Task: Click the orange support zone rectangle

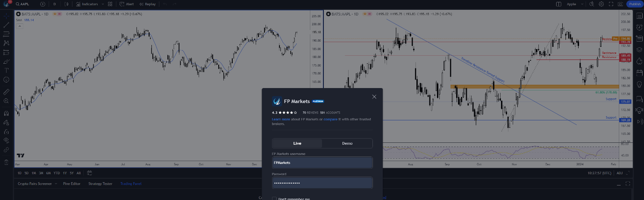Action: (534, 87)
